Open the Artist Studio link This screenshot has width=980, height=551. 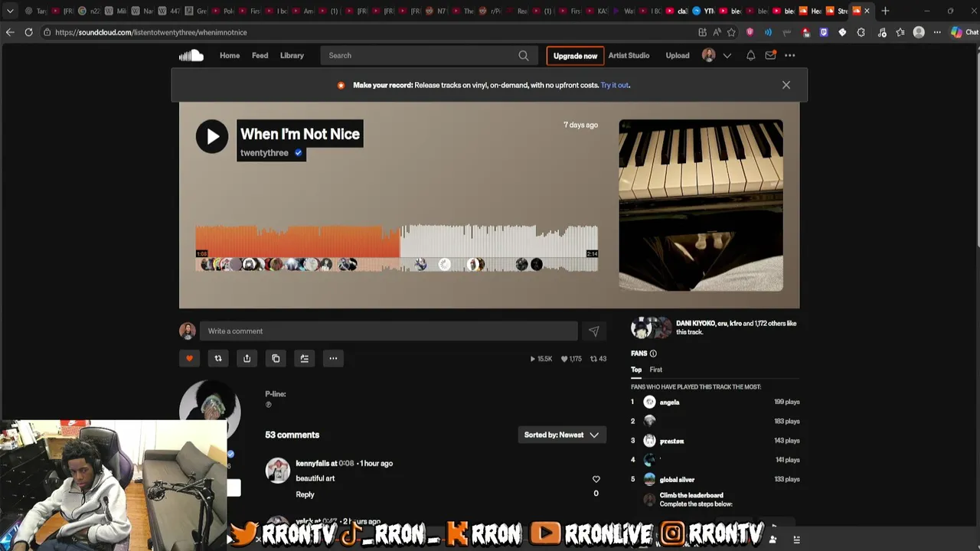[x=629, y=55]
